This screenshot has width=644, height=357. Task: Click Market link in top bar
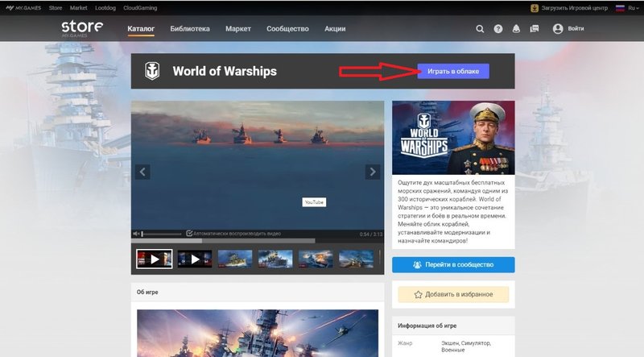(78, 8)
